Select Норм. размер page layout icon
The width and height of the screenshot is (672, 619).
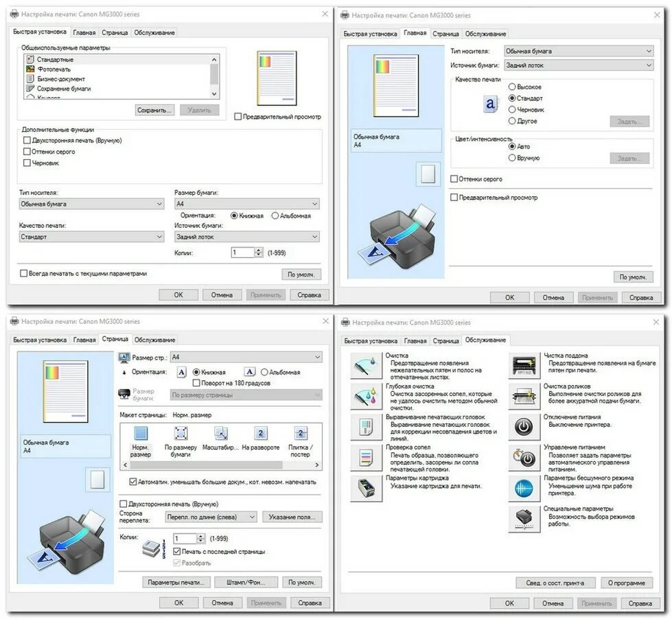[x=141, y=434]
